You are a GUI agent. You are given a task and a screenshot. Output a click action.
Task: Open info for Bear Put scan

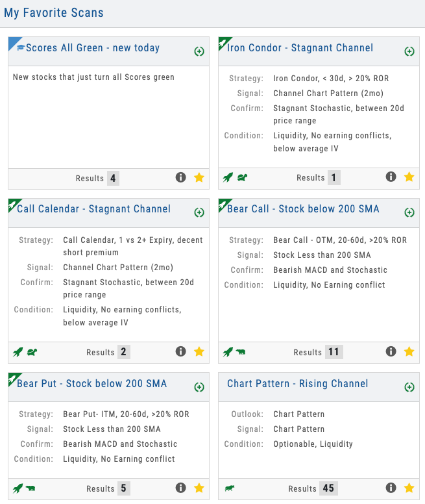point(181,488)
